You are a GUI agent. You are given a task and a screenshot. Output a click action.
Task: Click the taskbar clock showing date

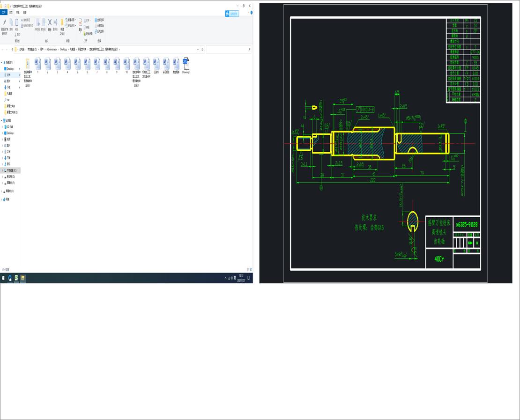pos(241,278)
